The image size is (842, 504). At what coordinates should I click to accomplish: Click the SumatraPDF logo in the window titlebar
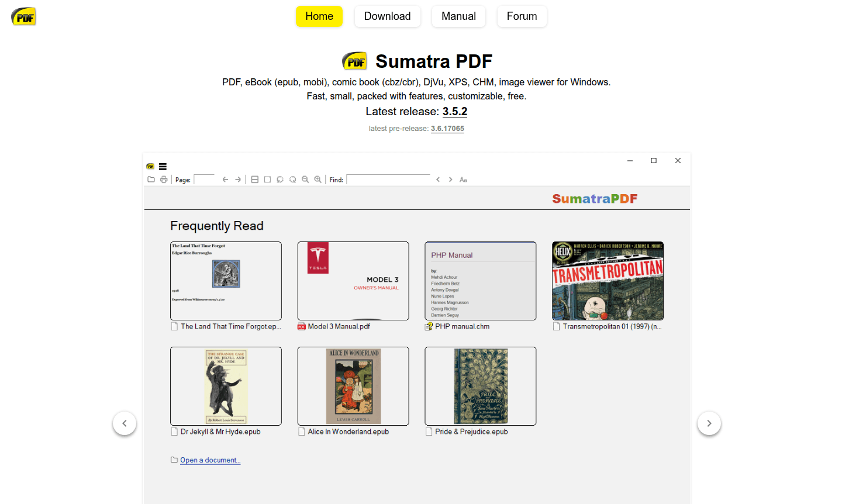tap(150, 166)
